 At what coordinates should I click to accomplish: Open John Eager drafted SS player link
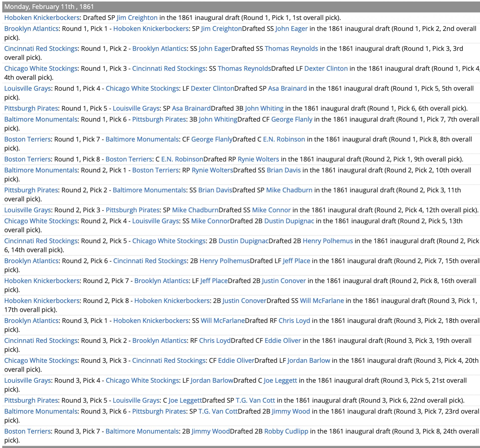(x=291, y=29)
